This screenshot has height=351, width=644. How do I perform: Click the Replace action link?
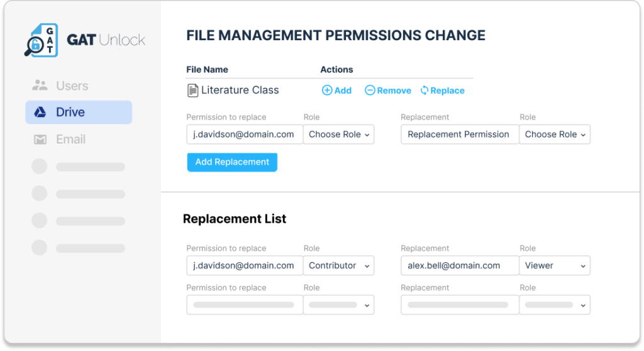(447, 91)
